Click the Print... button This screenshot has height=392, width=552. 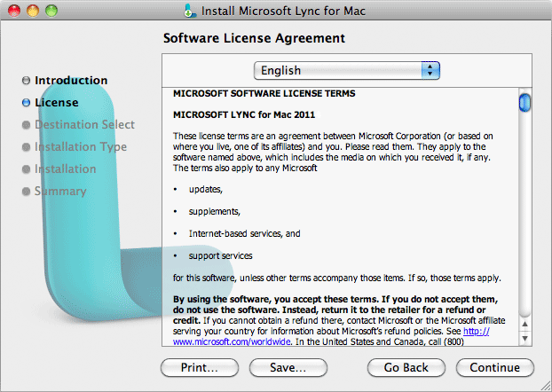pos(200,367)
